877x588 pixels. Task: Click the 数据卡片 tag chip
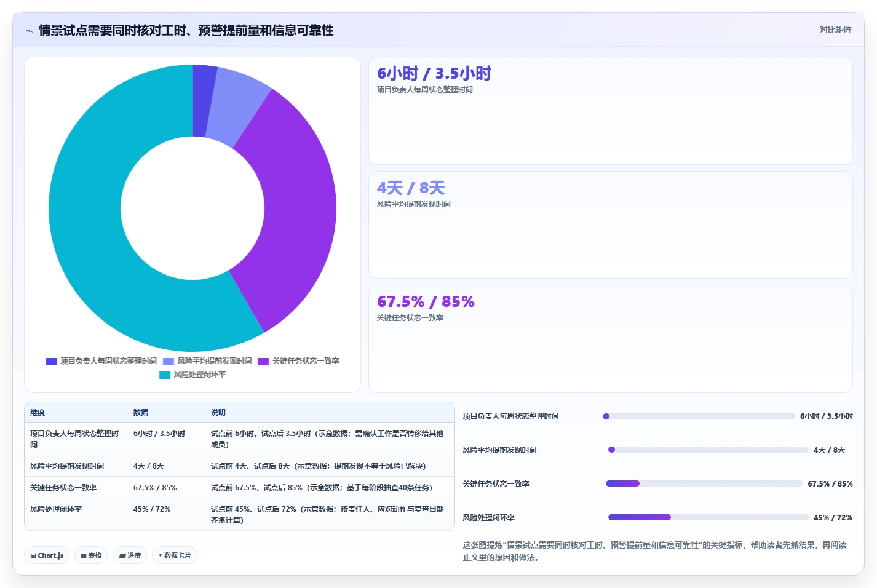click(x=175, y=555)
